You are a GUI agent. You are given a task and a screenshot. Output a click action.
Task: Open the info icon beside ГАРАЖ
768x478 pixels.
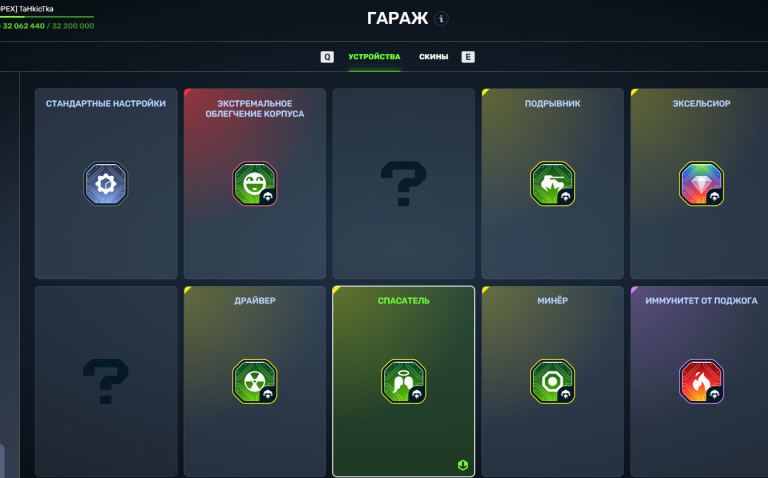pos(441,19)
